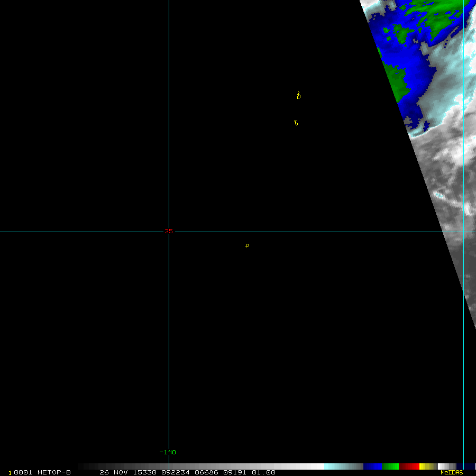Pick the red segment of the color bar
Viewport: 476px width, 476px height.
click(409, 466)
